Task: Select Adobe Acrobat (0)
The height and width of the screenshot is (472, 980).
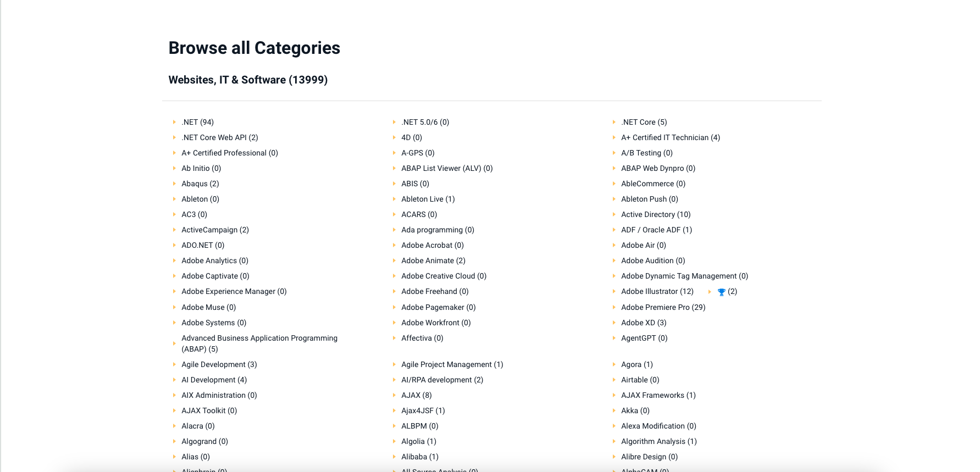Action: tap(432, 245)
